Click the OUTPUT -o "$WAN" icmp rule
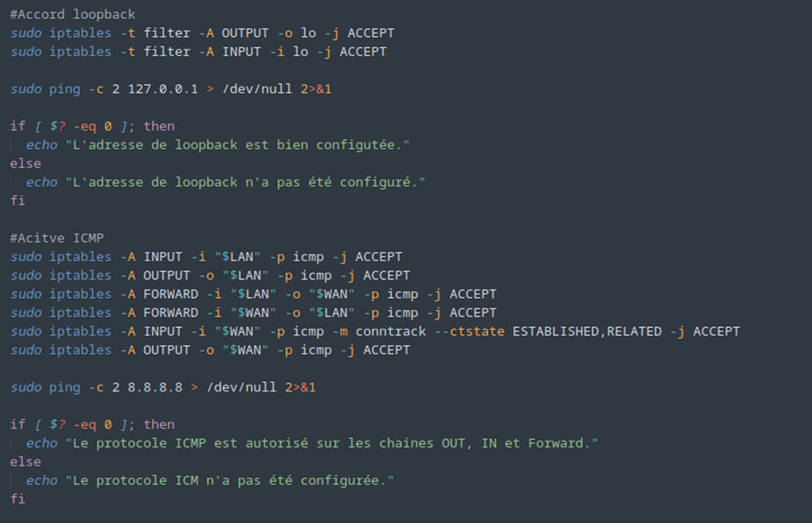 coord(211,350)
